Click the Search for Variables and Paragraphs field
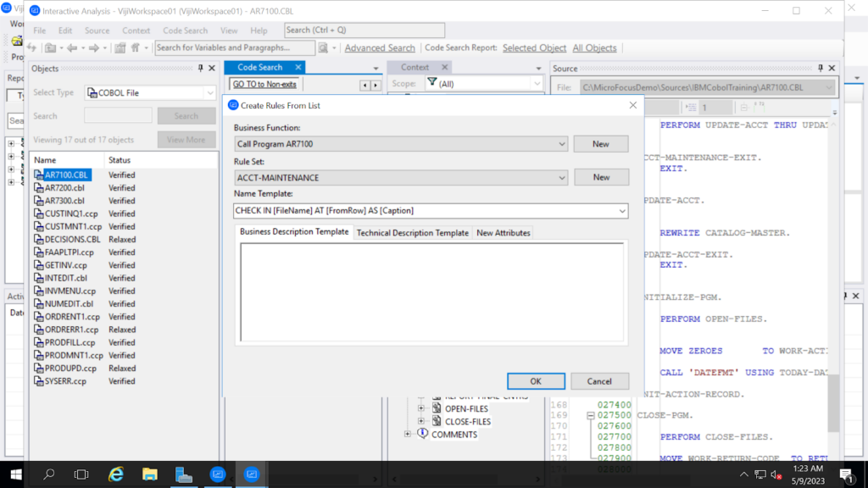This screenshot has width=868, height=488. pyautogui.click(x=235, y=47)
